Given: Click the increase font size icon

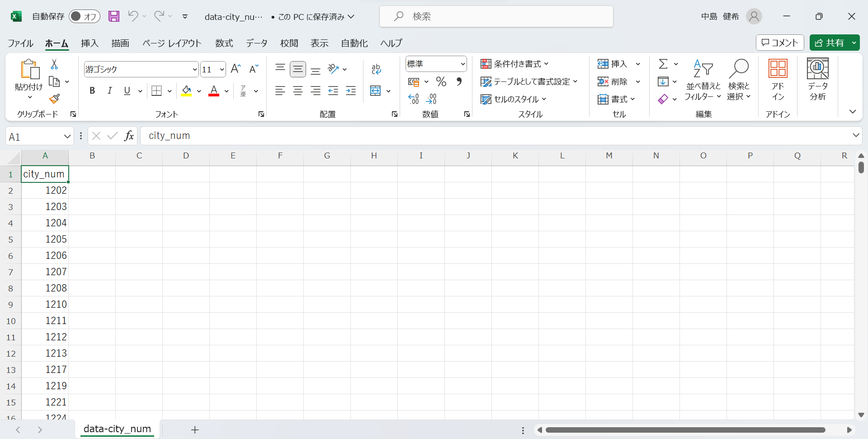Looking at the screenshot, I should [236, 69].
